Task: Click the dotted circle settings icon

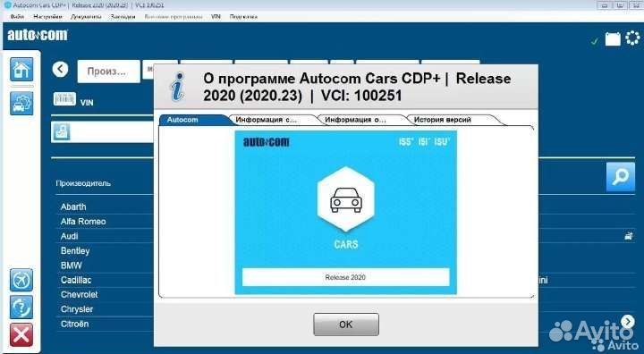Action: [632, 38]
